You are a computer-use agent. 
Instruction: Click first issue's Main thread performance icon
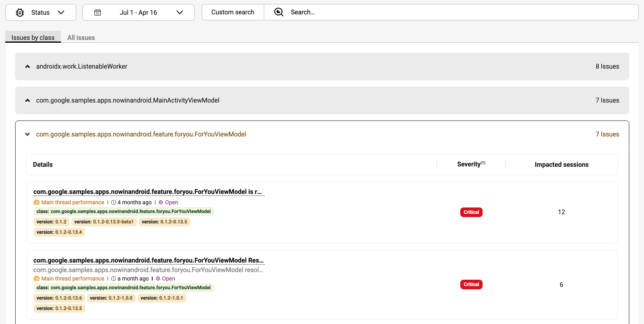click(x=37, y=202)
